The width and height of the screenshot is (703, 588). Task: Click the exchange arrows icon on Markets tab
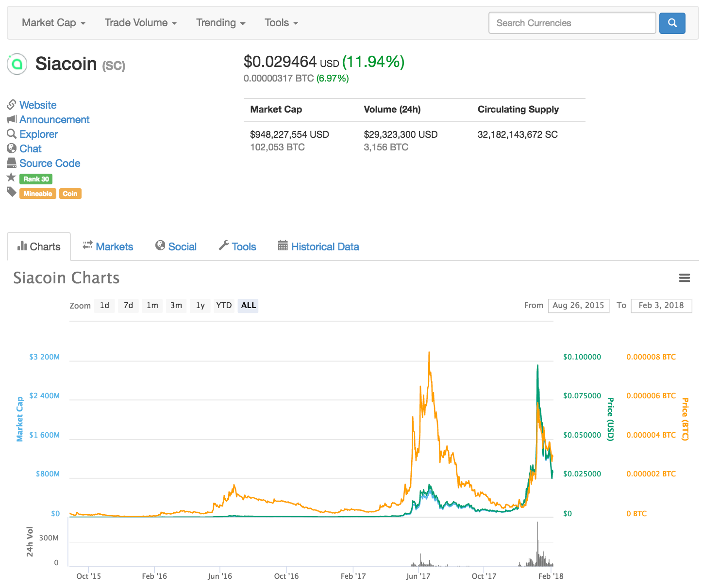pos(87,245)
